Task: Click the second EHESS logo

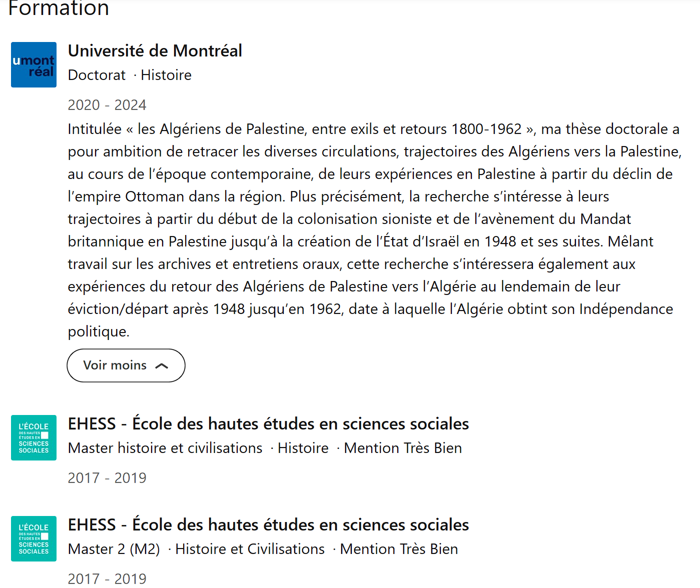Action: (34, 538)
